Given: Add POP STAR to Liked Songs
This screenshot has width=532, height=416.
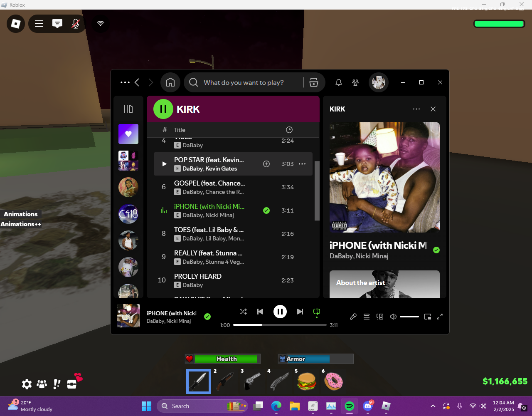Looking at the screenshot, I should pos(266,164).
